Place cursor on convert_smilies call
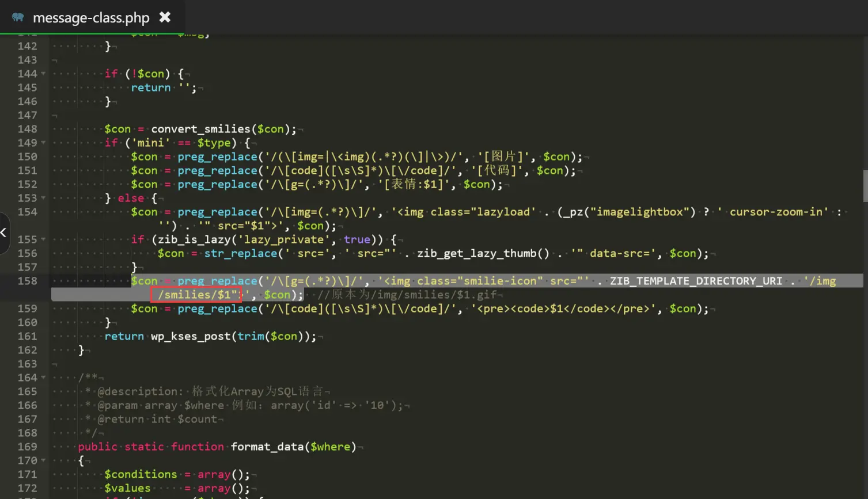The image size is (868, 499). point(200,129)
